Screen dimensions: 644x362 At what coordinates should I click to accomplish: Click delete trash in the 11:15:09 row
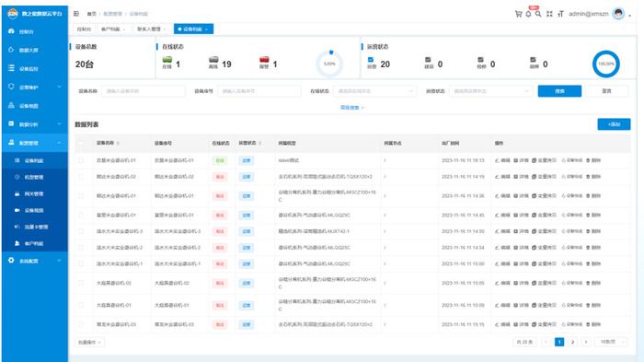pyautogui.click(x=593, y=305)
